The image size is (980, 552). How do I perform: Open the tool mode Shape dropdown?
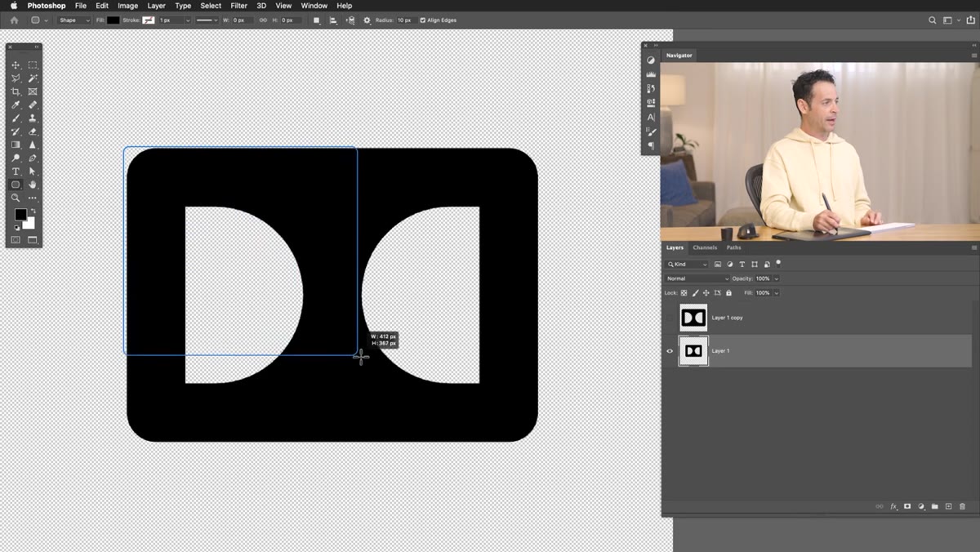coord(74,20)
